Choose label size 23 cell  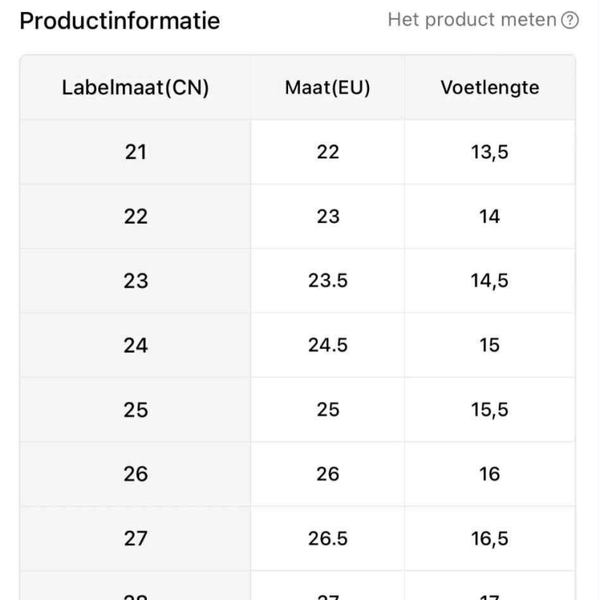coord(135,281)
